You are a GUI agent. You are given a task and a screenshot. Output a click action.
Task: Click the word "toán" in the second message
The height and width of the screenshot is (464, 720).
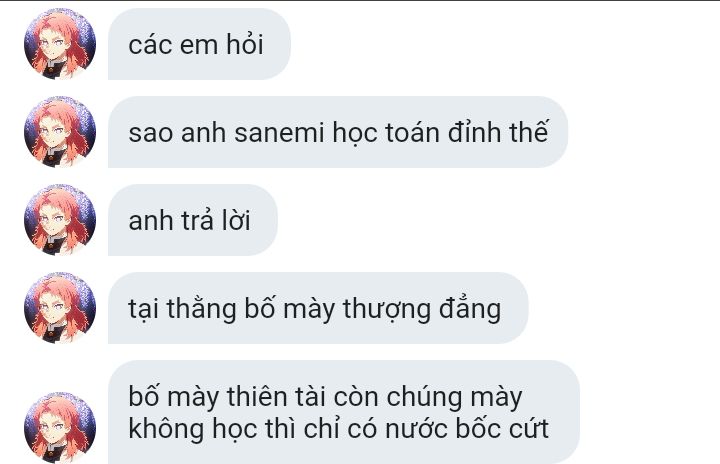412,132
